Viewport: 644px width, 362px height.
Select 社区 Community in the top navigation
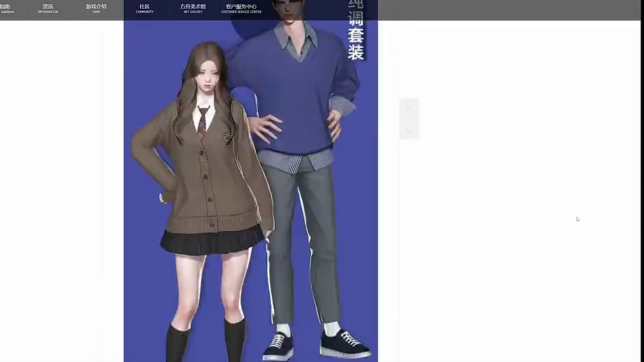tap(144, 8)
